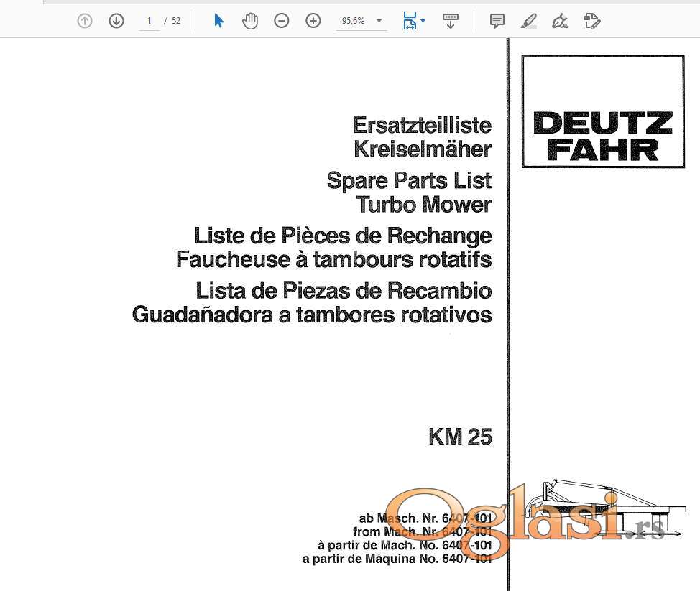The image size is (700, 591).
Task: Click the Kreiselmäher heading text
Action: tap(423, 149)
